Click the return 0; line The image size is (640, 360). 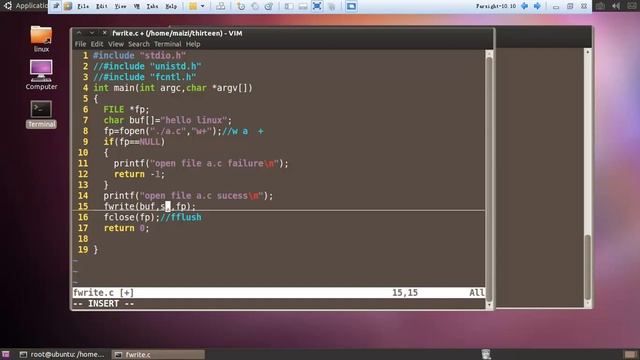click(127, 228)
